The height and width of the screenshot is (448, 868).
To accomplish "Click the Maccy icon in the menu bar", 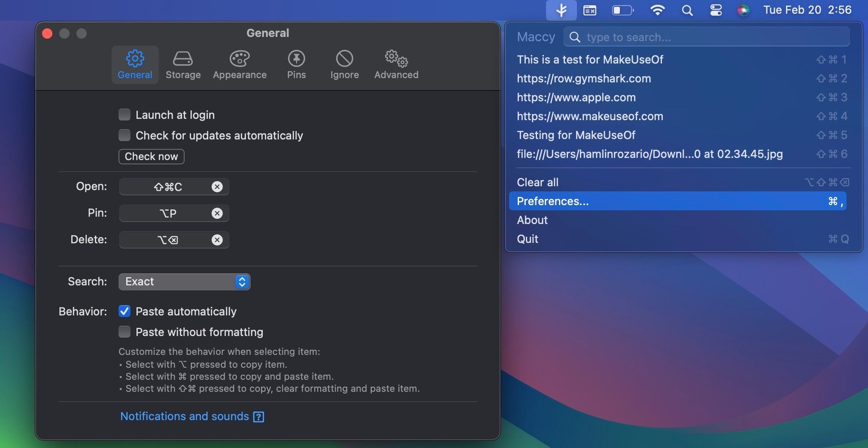I will (561, 9).
